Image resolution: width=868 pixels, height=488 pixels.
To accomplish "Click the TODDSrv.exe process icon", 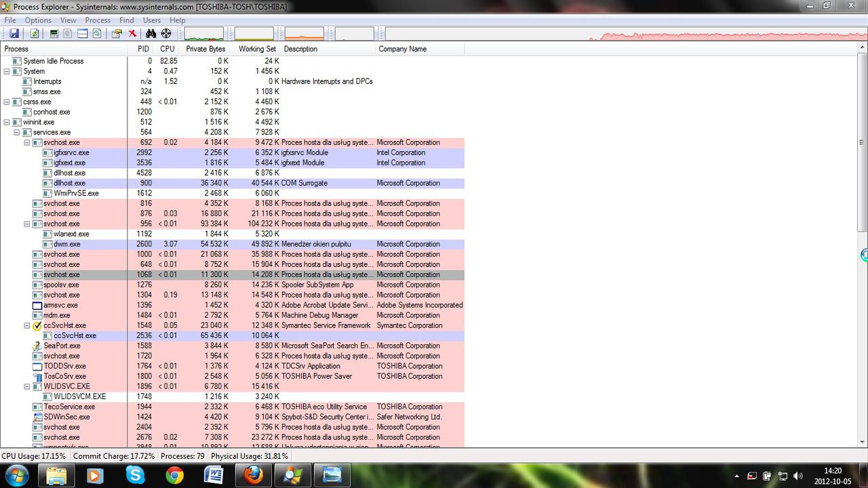I will coord(37,366).
